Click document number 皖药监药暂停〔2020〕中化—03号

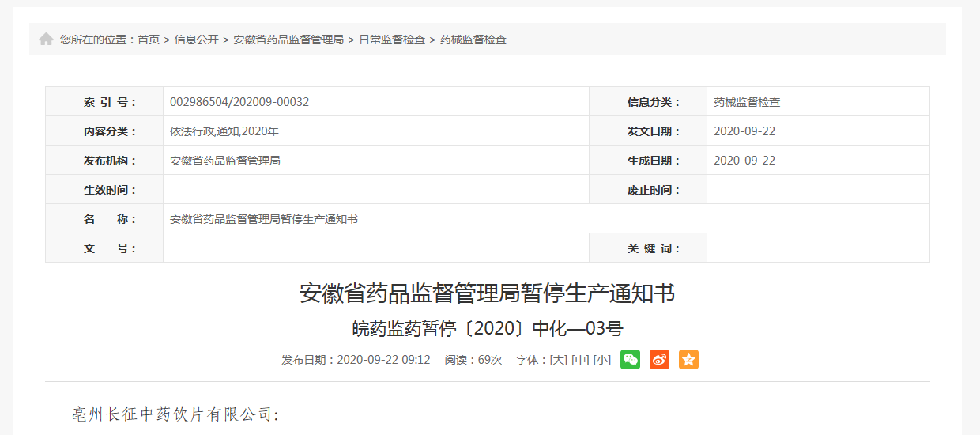[488, 328]
